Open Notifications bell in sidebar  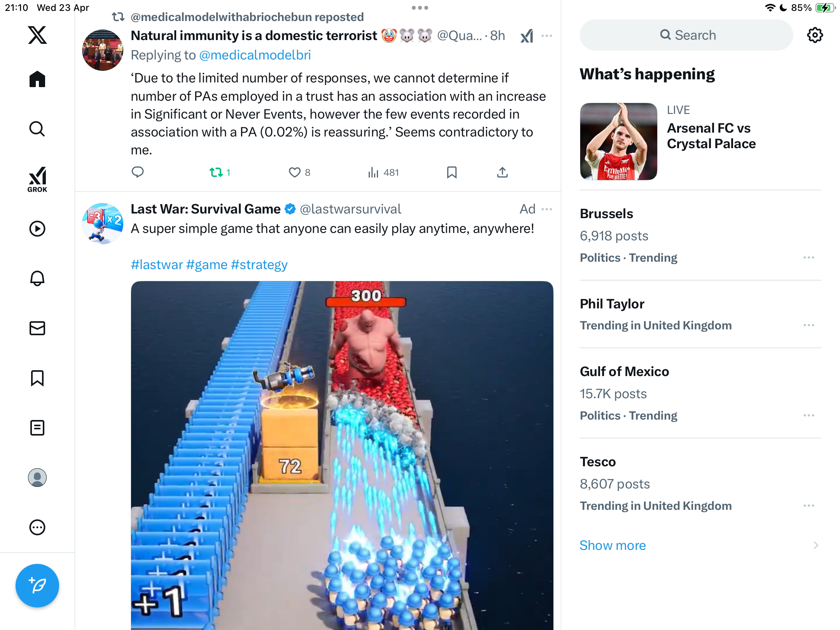tap(37, 278)
